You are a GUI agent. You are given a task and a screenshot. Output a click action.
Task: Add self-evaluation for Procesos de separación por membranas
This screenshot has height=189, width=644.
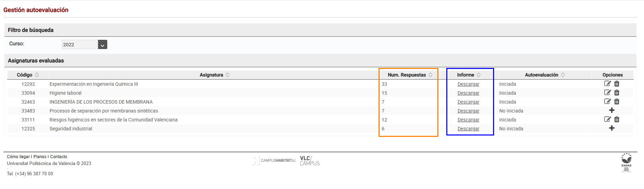[612, 110]
